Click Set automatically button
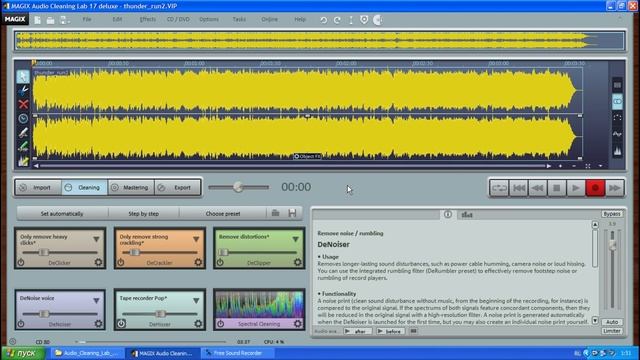This screenshot has width=640, height=360. [62, 213]
